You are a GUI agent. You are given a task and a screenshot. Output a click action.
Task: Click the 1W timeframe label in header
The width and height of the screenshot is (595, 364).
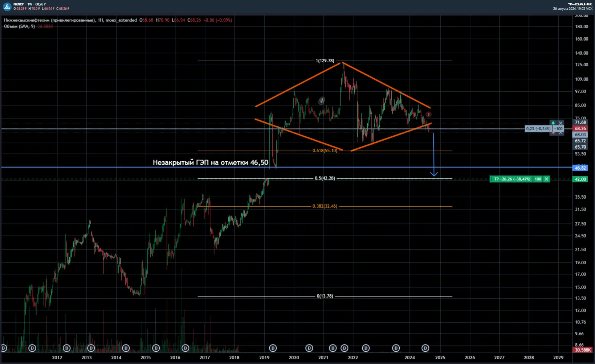(x=30, y=4)
